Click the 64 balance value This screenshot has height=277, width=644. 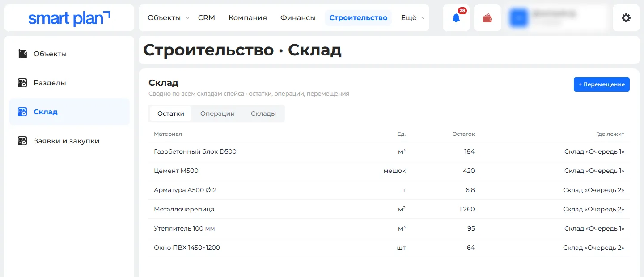point(470,248)
